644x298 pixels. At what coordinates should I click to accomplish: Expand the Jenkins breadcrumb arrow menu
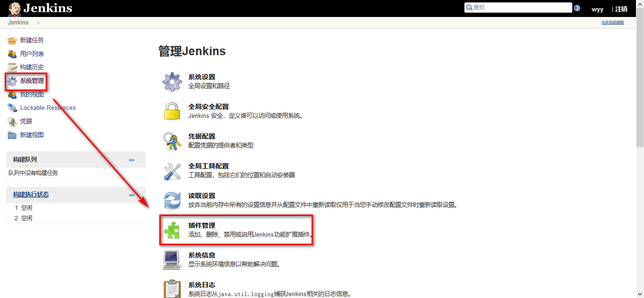pyautogui.click(x=38, y=23)
